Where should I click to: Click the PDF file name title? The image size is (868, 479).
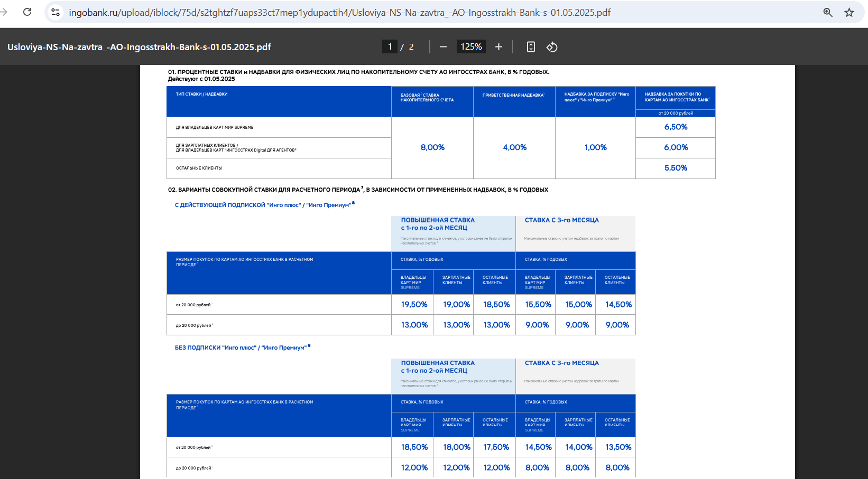[139, 47]
